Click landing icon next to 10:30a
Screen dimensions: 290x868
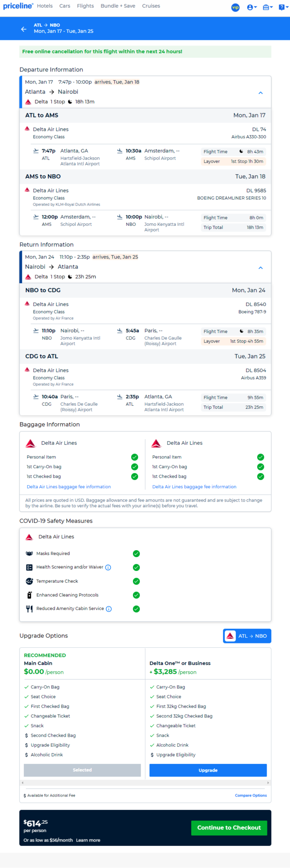pyautogui.click(x=120, y=151)
